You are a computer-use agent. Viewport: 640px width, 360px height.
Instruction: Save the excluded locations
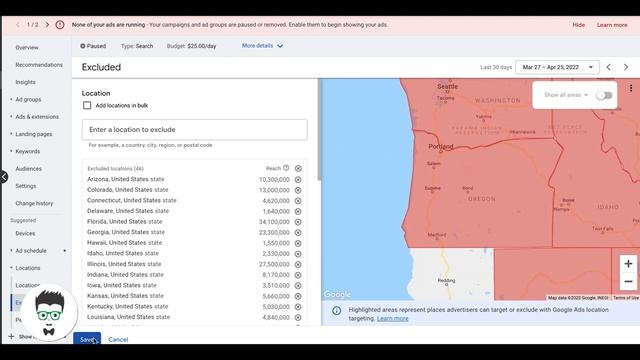[87, 339]
